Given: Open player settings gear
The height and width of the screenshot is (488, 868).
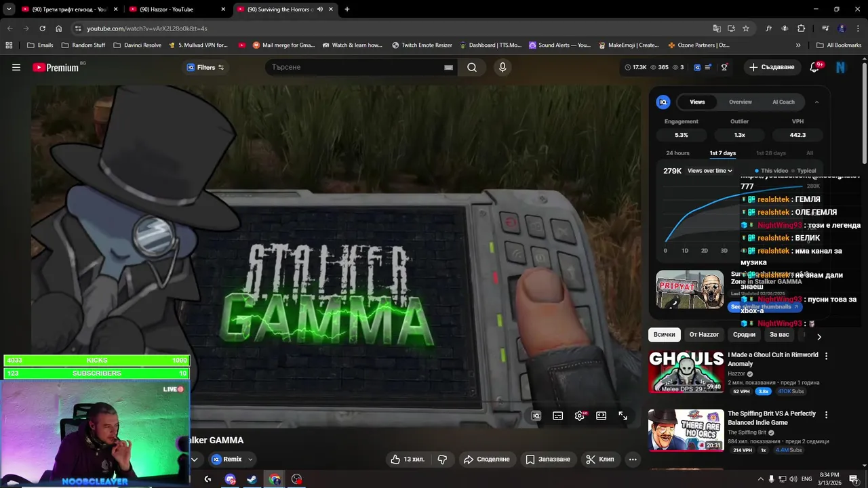Looking at the screenshot, I should coord(580,415).
